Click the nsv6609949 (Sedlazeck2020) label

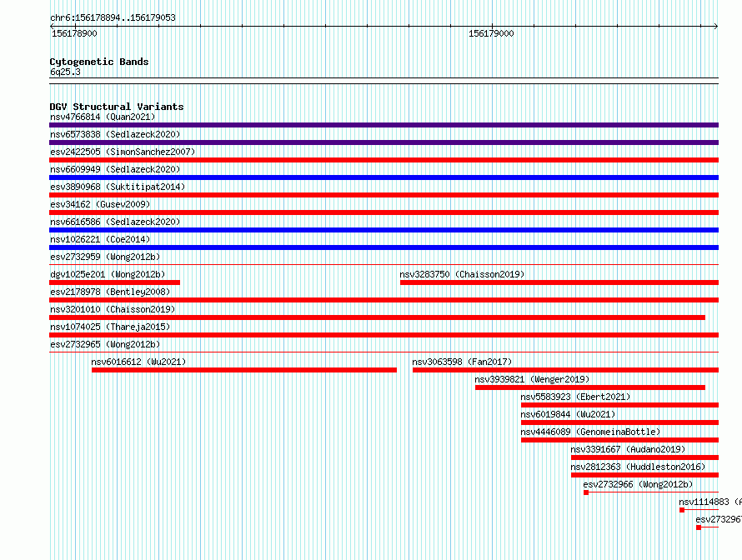[115, 169]
